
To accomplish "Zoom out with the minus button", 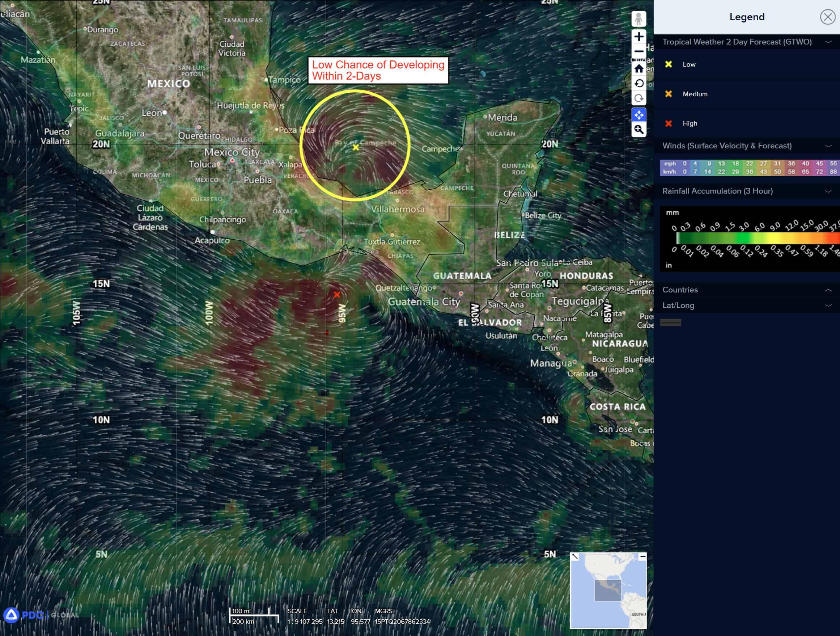I will (639, 51).
